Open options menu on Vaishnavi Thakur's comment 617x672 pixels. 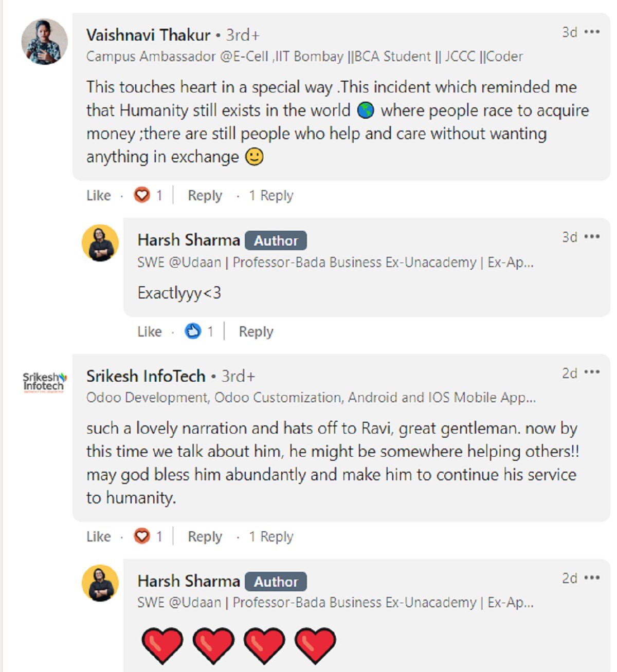click(592, 32)
